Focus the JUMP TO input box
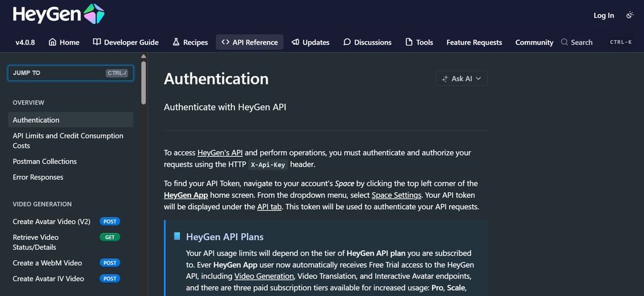Image resolution: width=644 pixels, height=296 pixels. coord(70,73)
